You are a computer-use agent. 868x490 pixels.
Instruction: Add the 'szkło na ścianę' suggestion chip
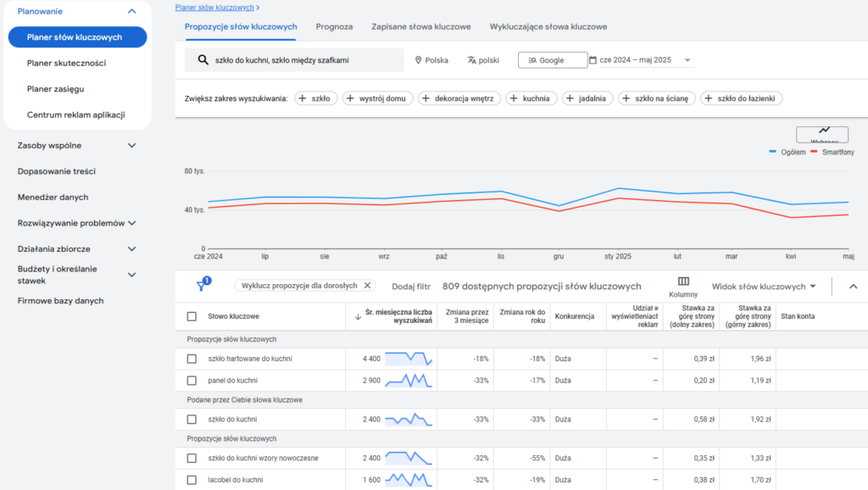[657, 98]
